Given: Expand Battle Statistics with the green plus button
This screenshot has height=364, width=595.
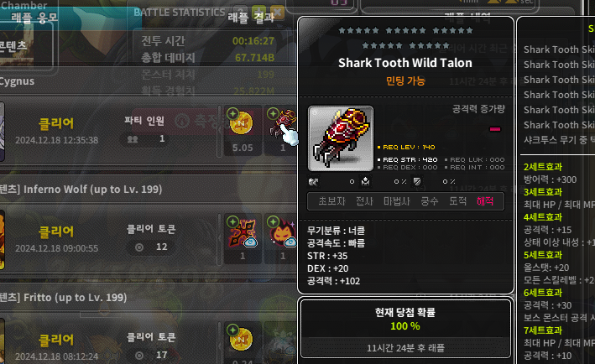Looking at the screenshot, I should (x=258, y=12).
